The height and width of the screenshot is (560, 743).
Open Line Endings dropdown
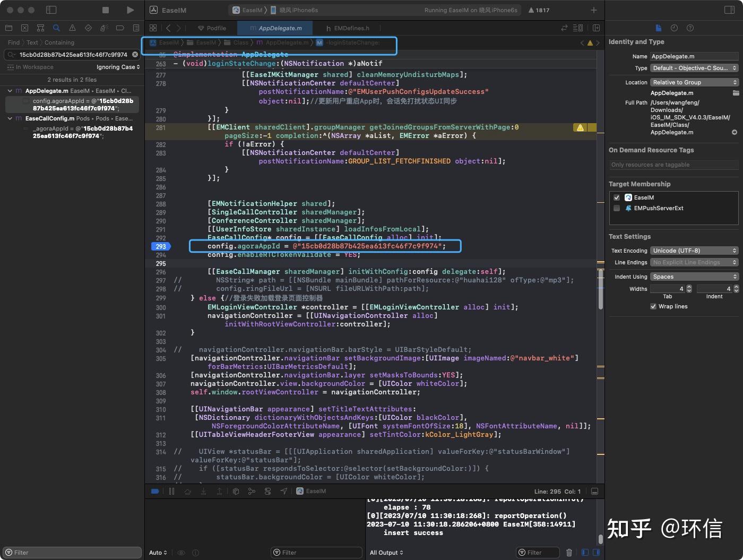694,262
